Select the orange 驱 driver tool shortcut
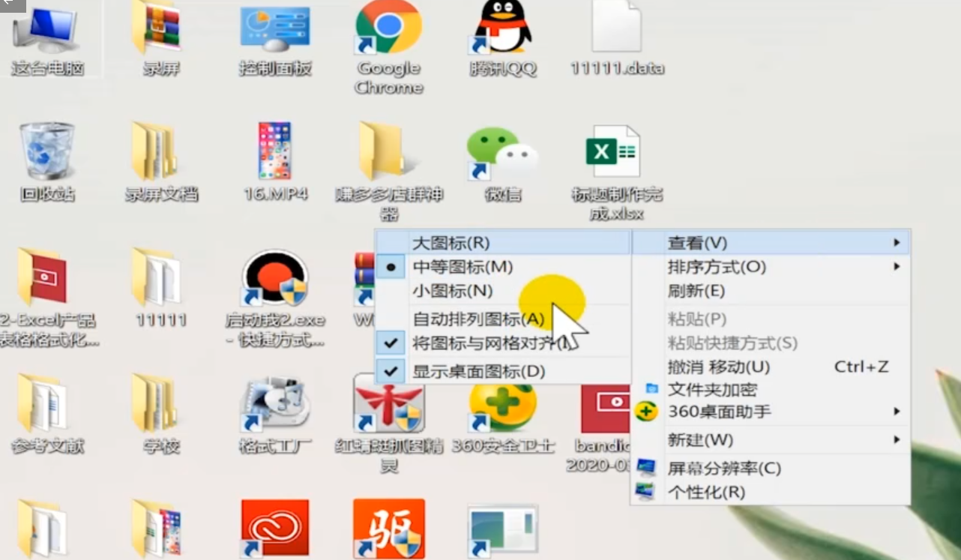The width and height of the screenshot is (961, 560). (389, 529)
